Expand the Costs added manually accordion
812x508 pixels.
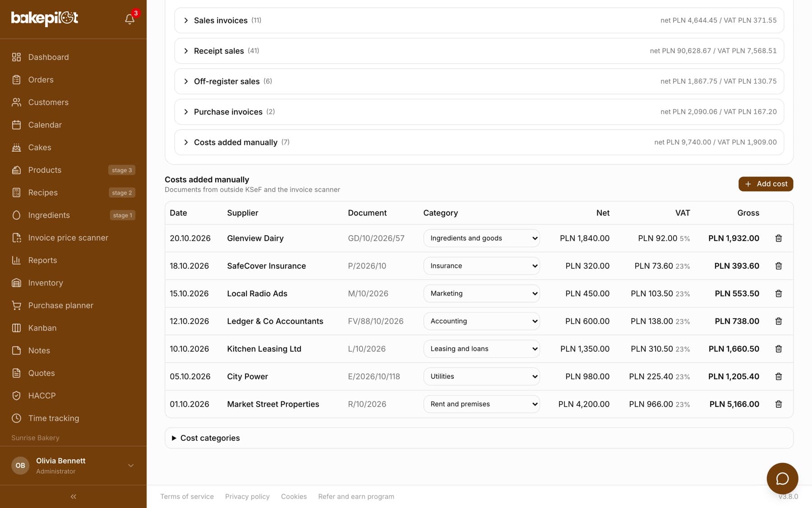click(x=479, y=142)
